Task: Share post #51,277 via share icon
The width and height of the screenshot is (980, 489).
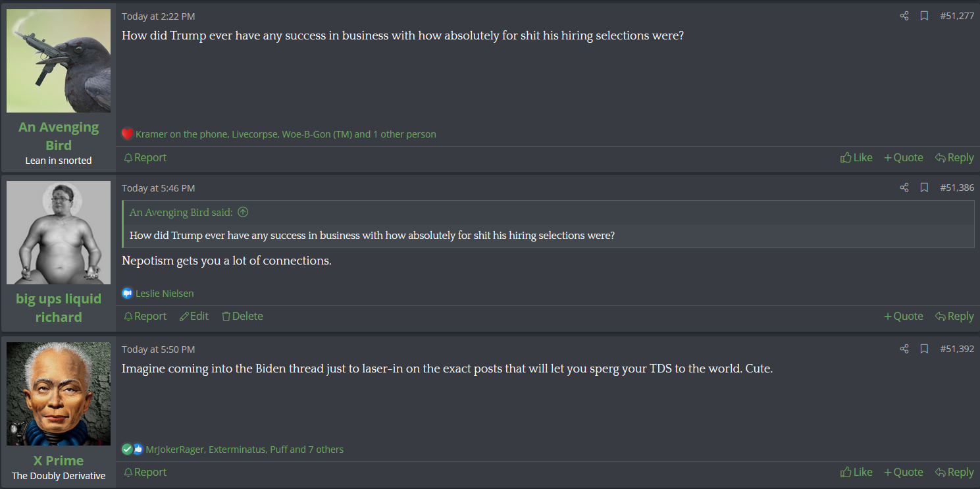Action: point(904,16)
